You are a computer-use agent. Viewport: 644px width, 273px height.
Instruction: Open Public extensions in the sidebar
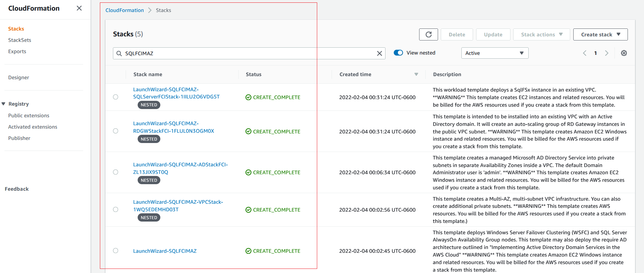tap(29, 116)
